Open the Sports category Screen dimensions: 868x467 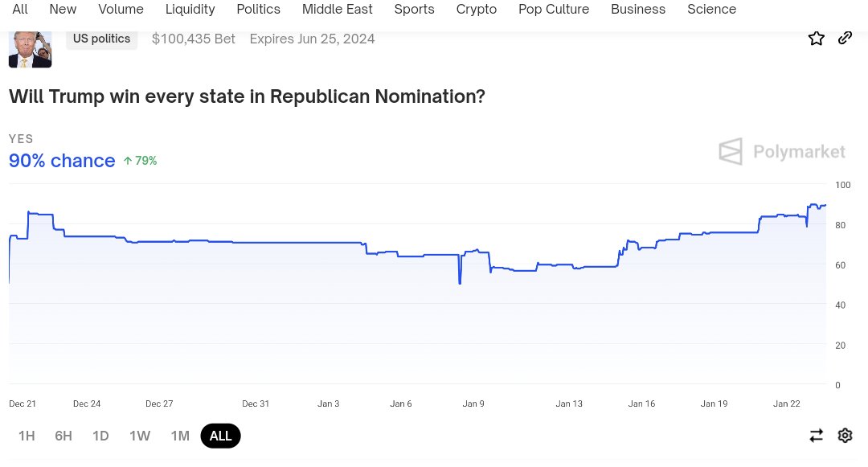[414, 10]
